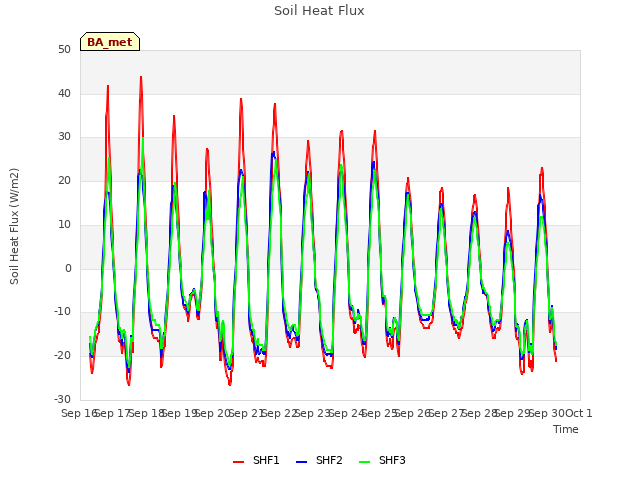Viewport: 640px width, 480px height.
Task: Click the BA_met annotation label
Action: click(110, 42)
